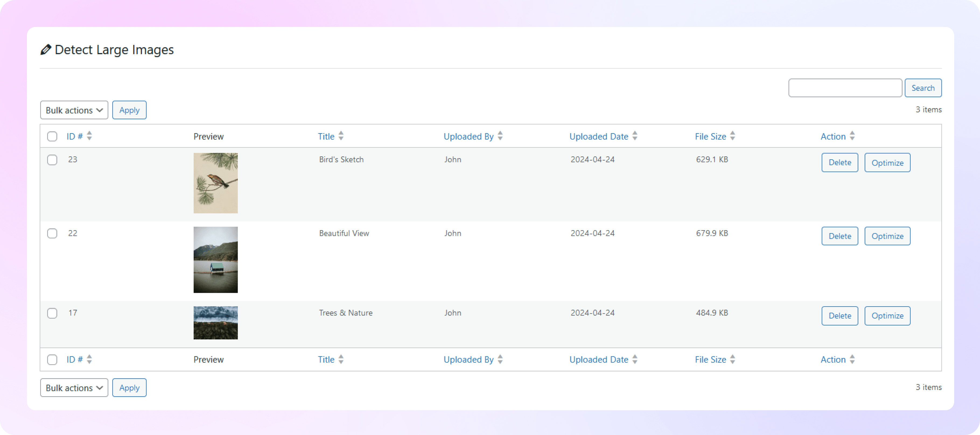
Task: Toggle select-all checkbox in bottom footer
Action: pos(52,360)
